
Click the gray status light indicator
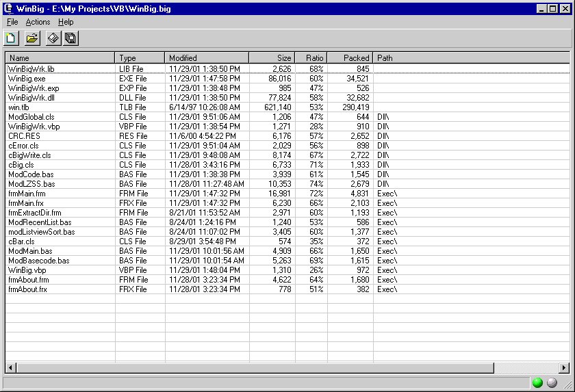click(552, 383)
